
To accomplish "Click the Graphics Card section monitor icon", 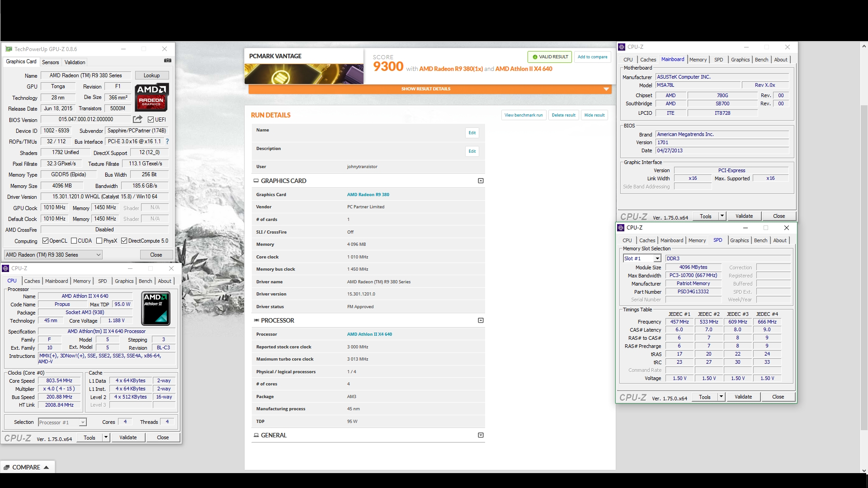I will pyautogui.click(x=256, y=181).
